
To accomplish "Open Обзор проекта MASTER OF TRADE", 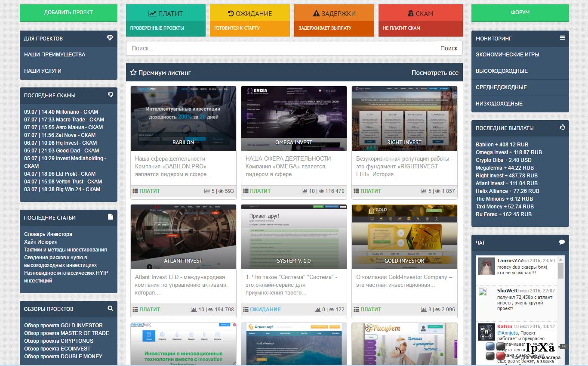I will click(67, 333).
